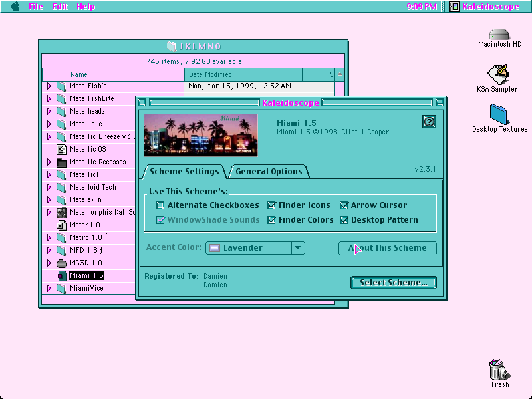Click the MFD 1.8 folder icon
This screenshot has width=532, height=399.
[x=61, y=251]
